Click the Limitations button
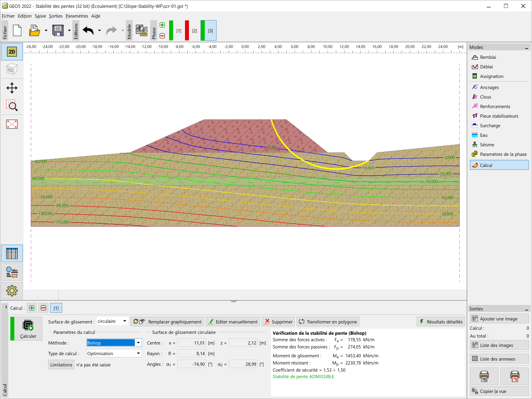Image resolution: width=532 pixels, height=399 pixels. tap(61, 365)
